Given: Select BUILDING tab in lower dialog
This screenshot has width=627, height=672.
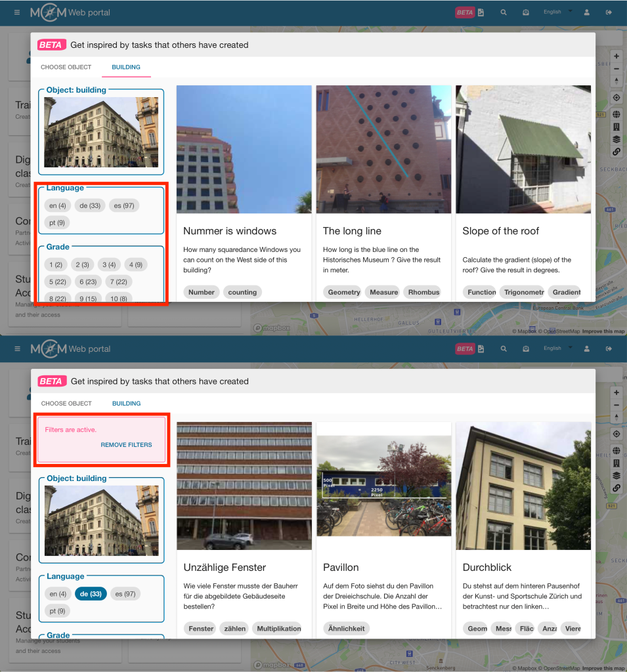Looking at the screenshot, I should click(127, 404).
